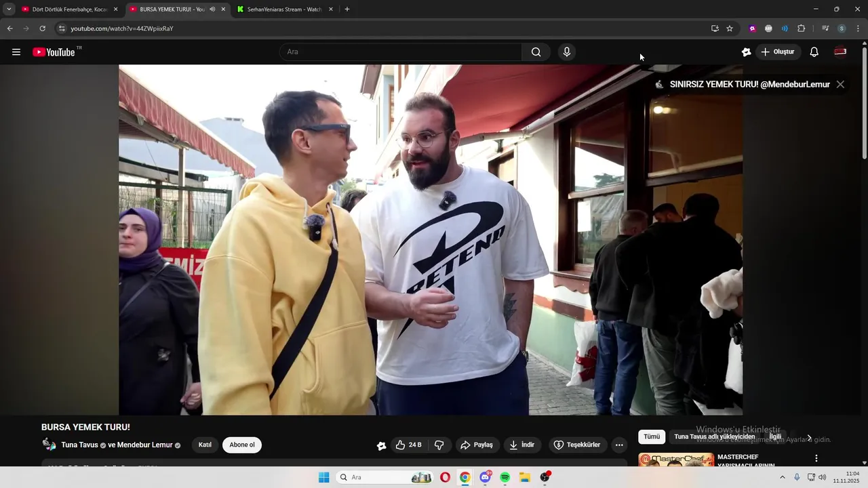Open the blue sound-wave browser extension
The height and width of the screenshot is (488, 868).
785,28
